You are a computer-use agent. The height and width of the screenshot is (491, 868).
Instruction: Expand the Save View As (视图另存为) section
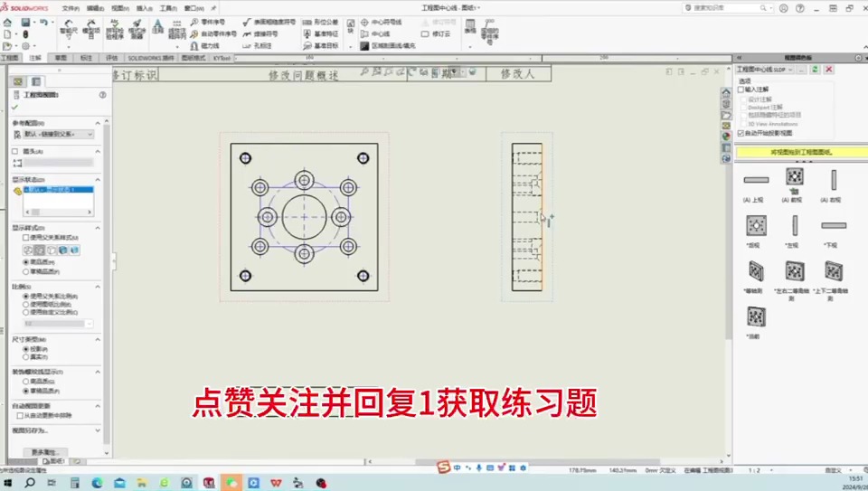click(x=98, y=430)
